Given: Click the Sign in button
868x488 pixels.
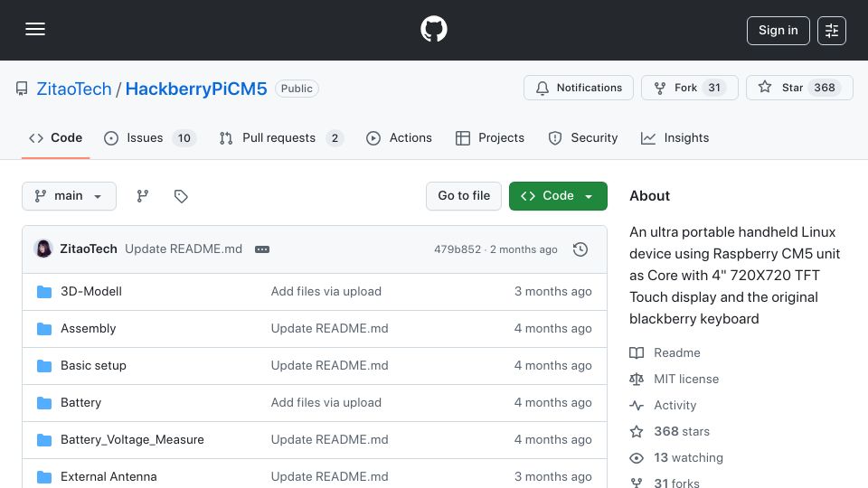Looking at the screenshot, I should point(778,31).
